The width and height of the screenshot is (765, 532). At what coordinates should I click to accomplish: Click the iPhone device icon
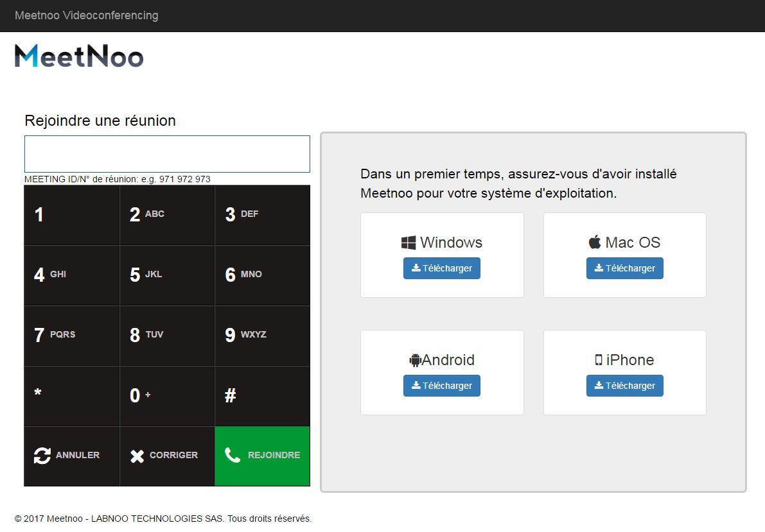point(599,360)
